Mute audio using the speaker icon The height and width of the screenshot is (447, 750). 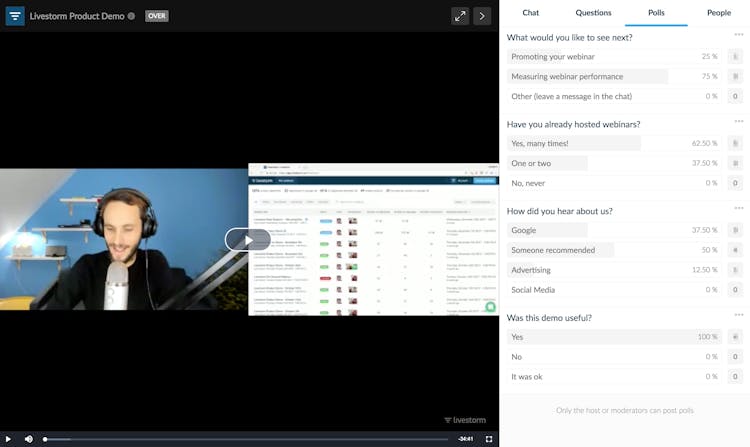tap(29, 439)
